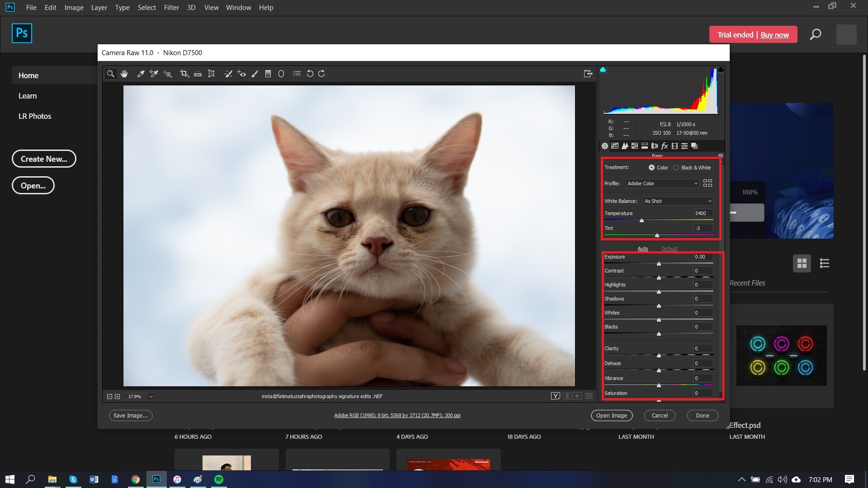Open the Tone Curve panel tab
This screenshot has height=488, width=868.
click(x=614, y=146)
